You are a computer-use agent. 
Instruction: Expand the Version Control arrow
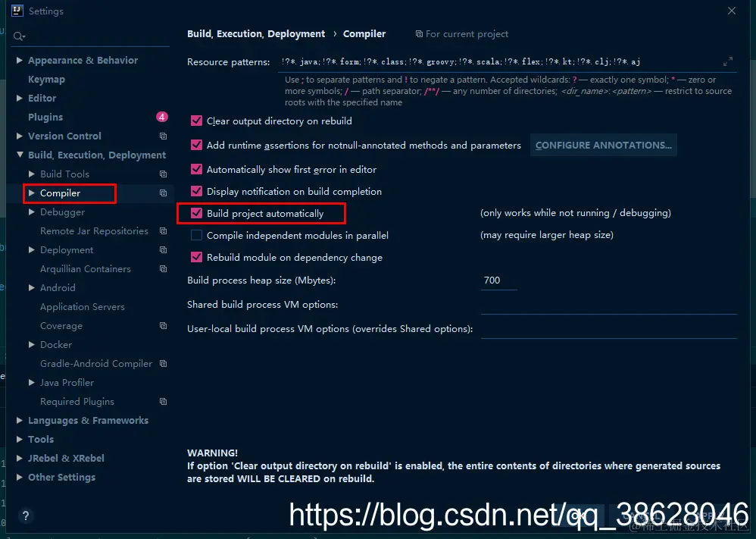(19, 136)
